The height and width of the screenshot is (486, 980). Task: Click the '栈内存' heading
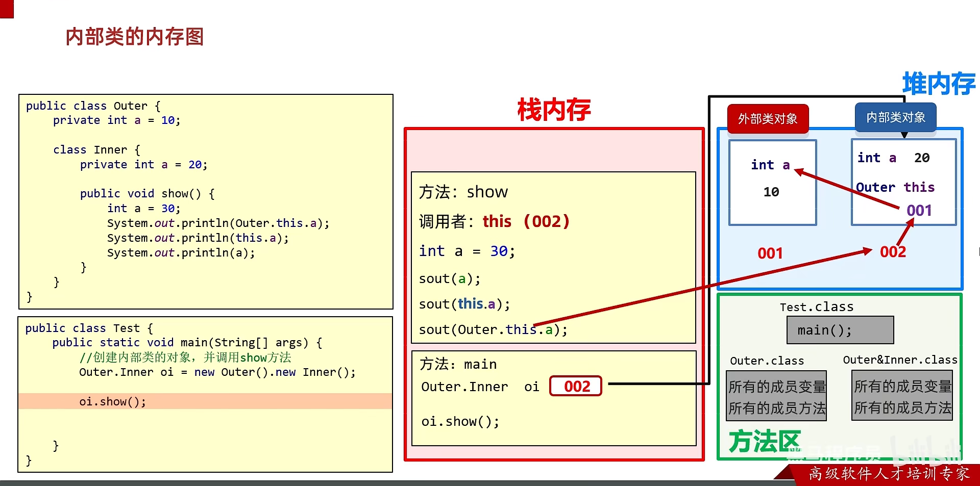554,110
